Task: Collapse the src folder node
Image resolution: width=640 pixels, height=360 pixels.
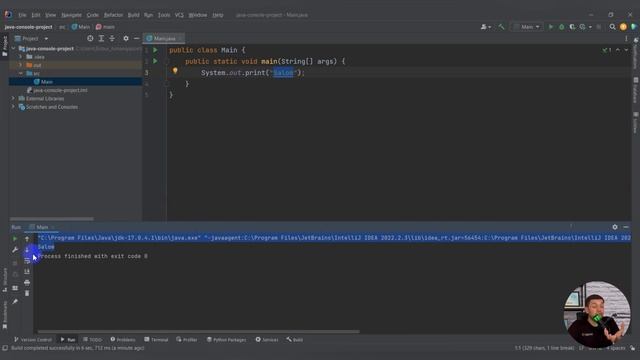Action: pos(20,73)
